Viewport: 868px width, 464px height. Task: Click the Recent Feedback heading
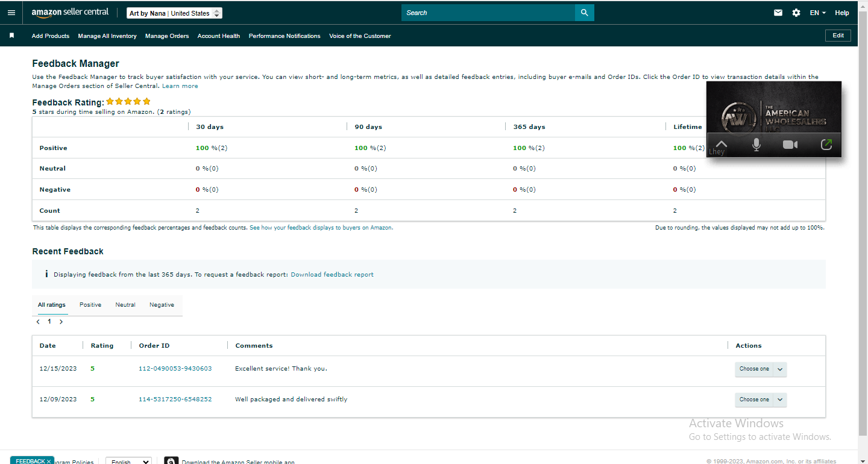click(68, 252)
